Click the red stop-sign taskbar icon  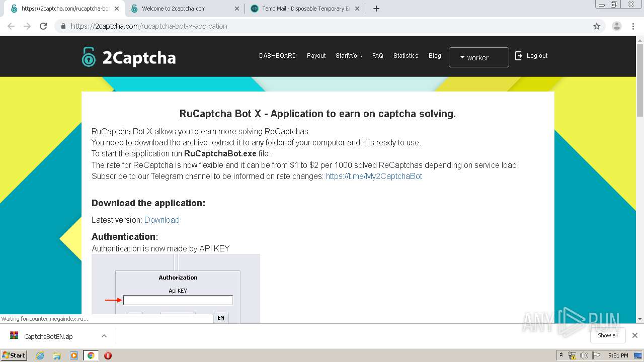[108, 355]
